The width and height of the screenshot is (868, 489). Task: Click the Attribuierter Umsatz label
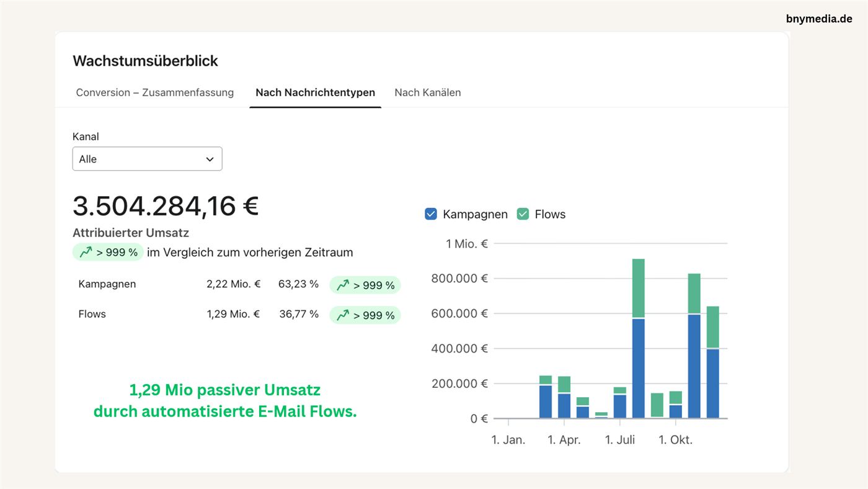tap(131, 233)
